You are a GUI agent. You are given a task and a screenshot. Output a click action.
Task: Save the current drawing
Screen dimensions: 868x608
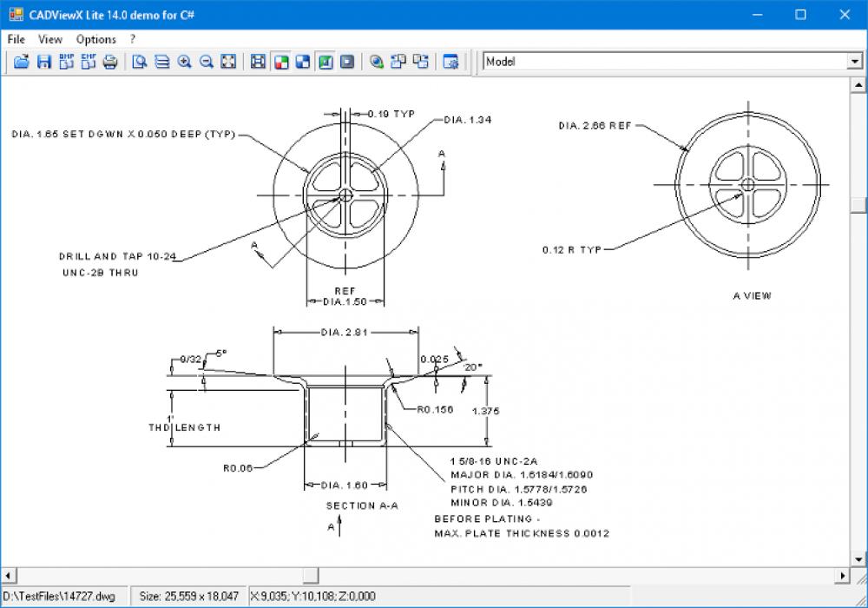(x=43, y=62)
